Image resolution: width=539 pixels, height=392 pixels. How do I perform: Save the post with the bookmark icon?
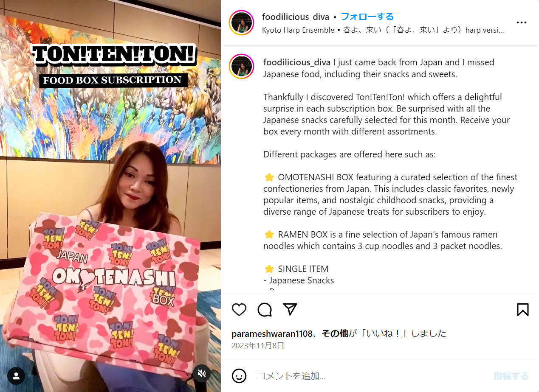(522, 310)
